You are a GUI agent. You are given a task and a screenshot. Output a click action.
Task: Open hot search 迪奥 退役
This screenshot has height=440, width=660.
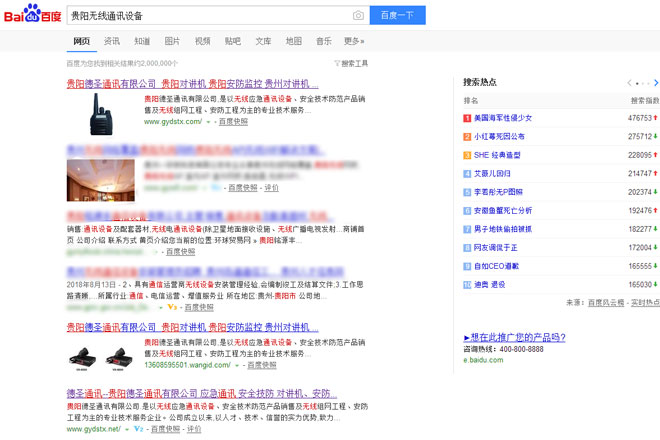(x=490, y=285)
